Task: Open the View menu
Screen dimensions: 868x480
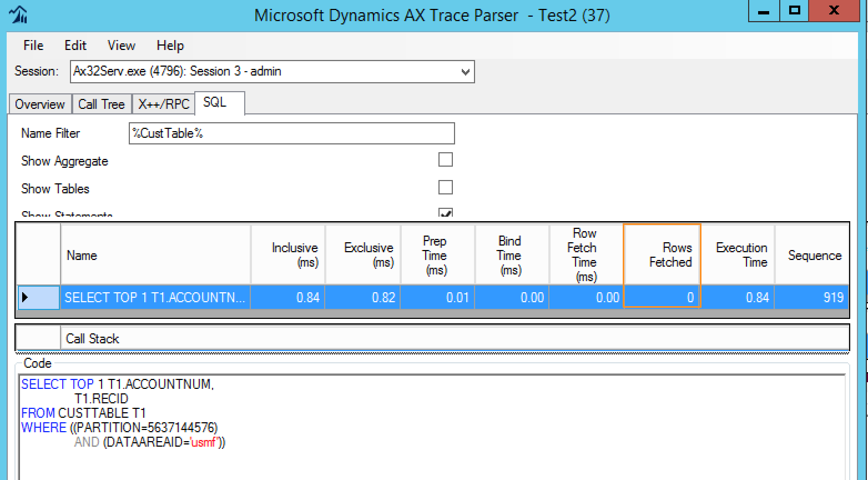Action: point(121,46)
